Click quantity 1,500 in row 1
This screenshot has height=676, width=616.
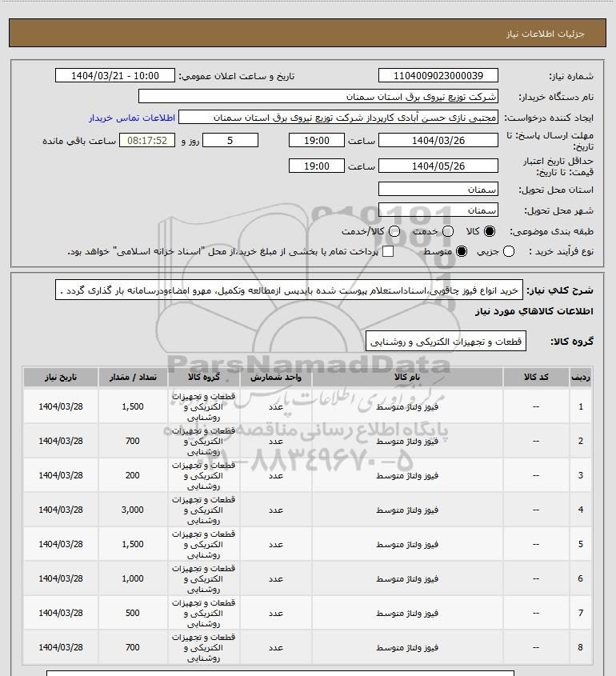click(133, 406)
